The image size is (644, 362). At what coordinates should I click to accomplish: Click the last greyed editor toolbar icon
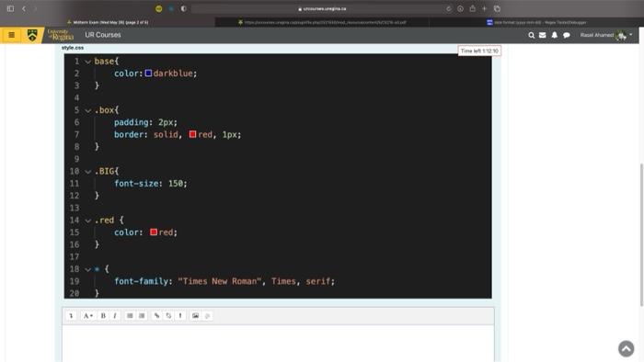pyautogui.click(x=207, y=316)
